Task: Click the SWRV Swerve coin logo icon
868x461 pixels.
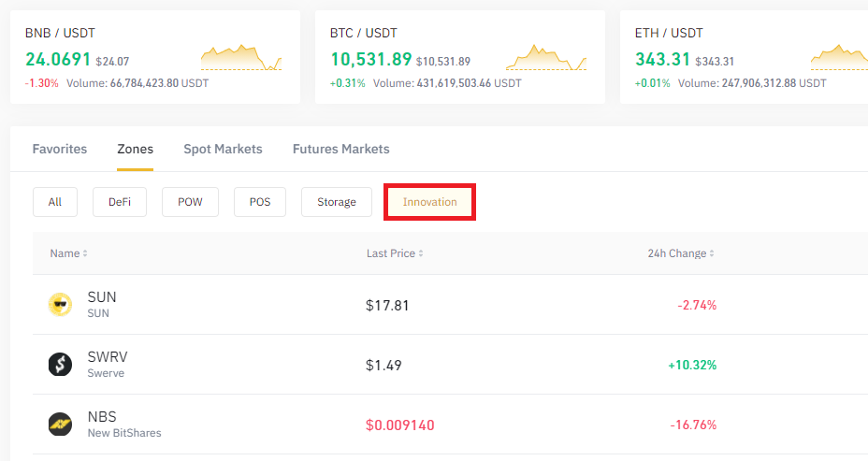Action: pyautogui.click(x=60, y=365)
